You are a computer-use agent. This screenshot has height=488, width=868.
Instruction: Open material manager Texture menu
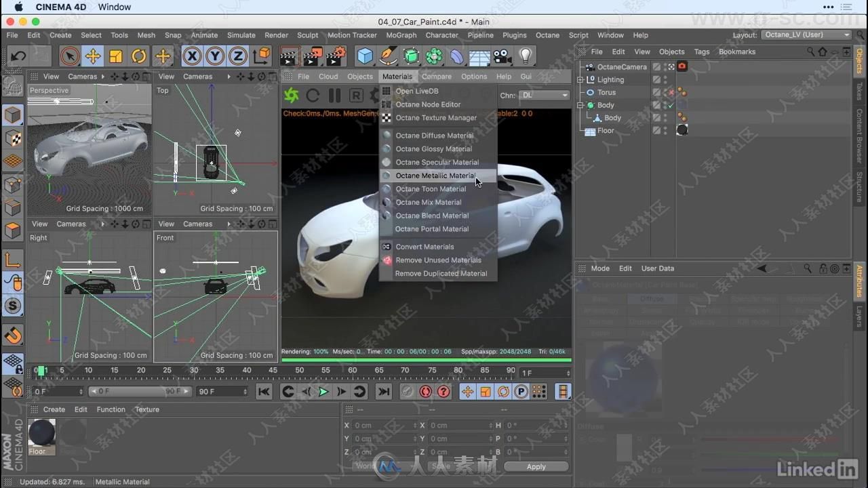tap(147, 409)
